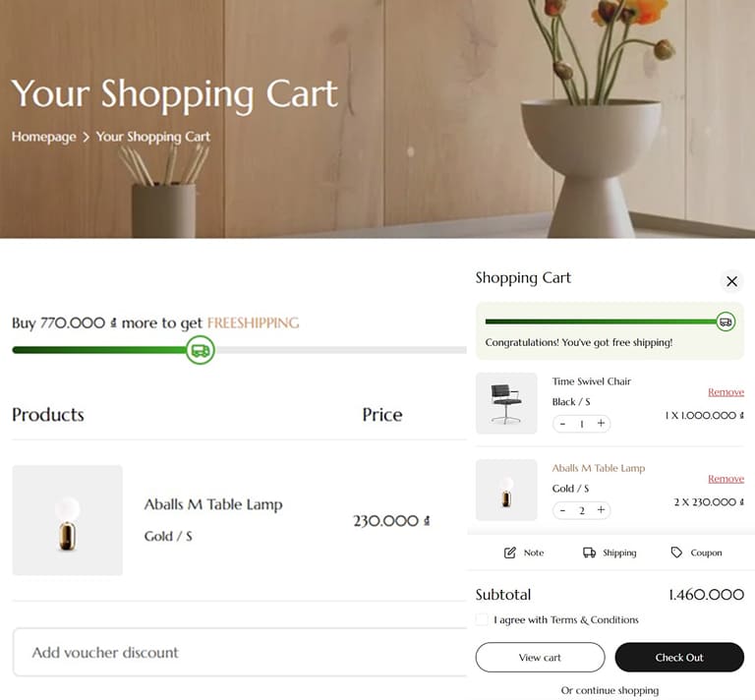Remove Aballs M Table Lamp from cart
755x700 pixels.
click(x=726, y=479)
